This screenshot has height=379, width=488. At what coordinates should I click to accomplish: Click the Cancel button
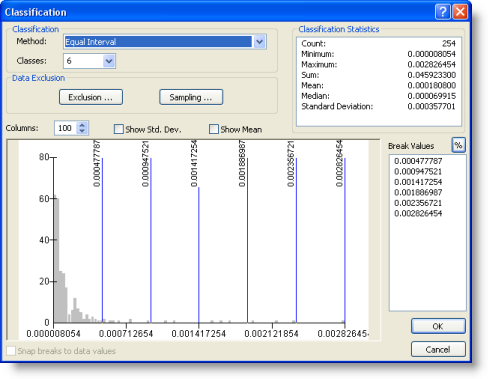click(x=438, y=349)
